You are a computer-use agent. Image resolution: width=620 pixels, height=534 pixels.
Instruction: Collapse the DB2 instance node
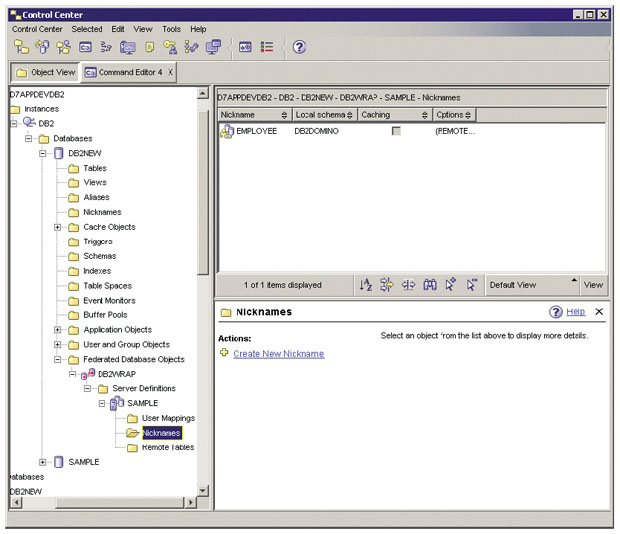[x=14, y=124]
